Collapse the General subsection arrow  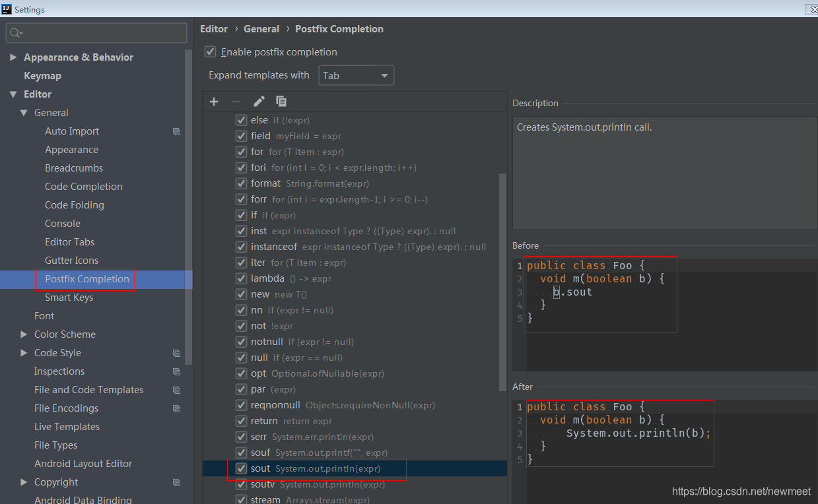click(24, 113)
